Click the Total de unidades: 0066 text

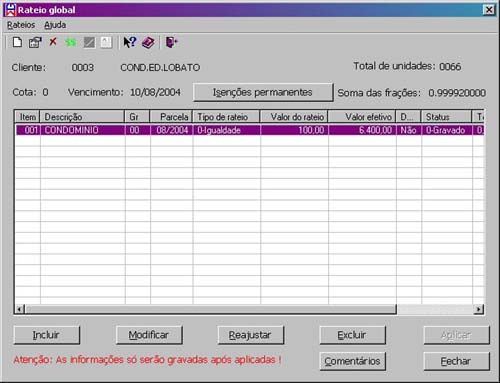coord(407,66)
